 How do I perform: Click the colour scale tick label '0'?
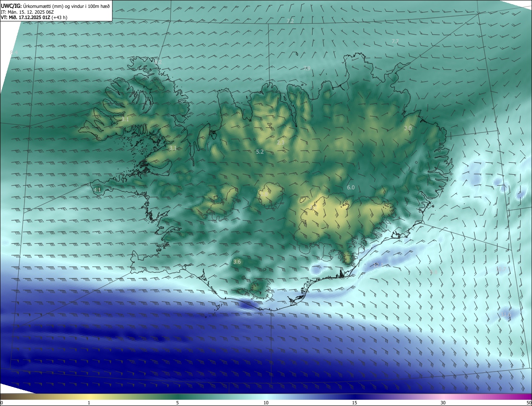pos(2,403)
